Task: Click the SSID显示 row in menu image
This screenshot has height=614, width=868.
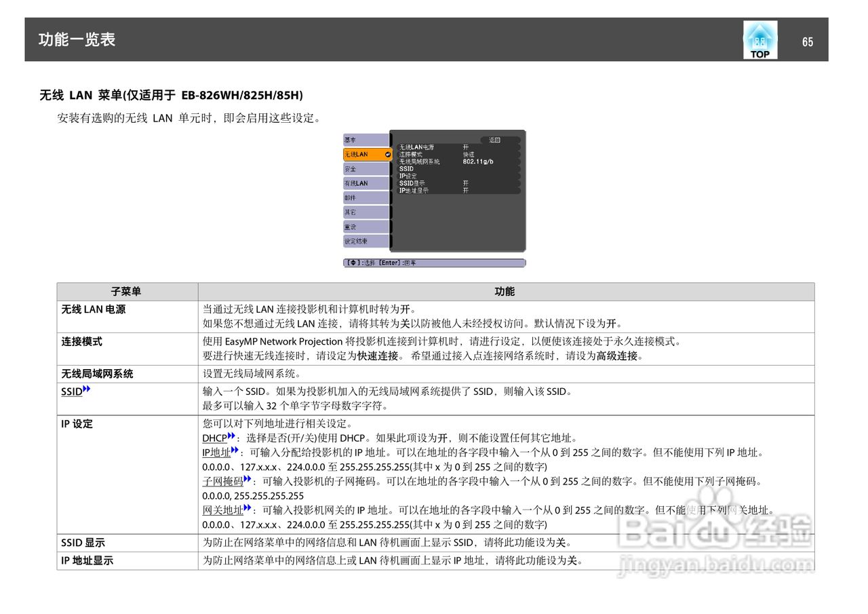Action: tap(458, 183)
